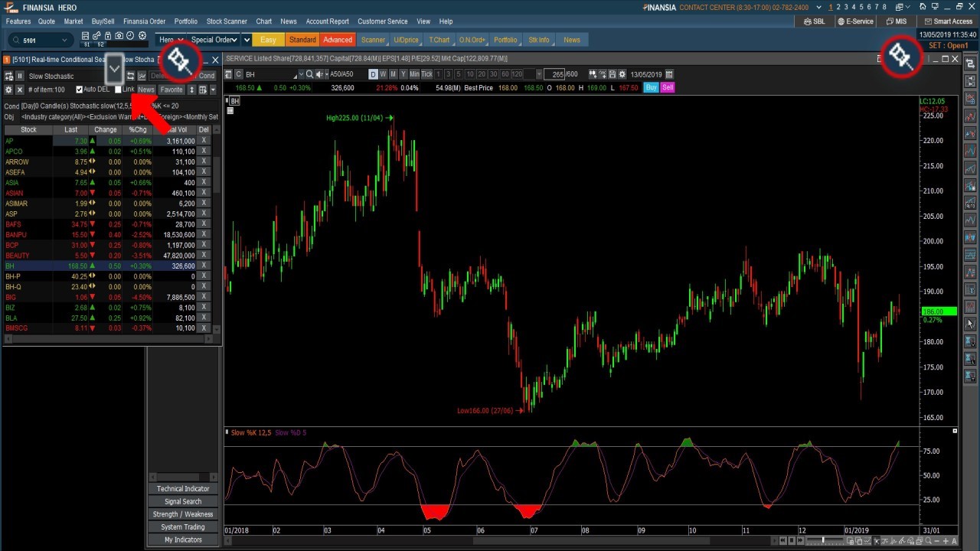
Task: Uncheck the Auto DEL checkbox
Action: point(79,90)
